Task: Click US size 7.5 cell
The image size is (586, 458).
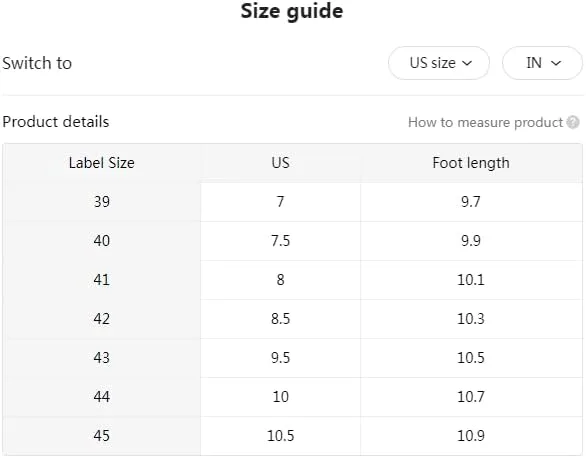Action: tap(281, 241)
